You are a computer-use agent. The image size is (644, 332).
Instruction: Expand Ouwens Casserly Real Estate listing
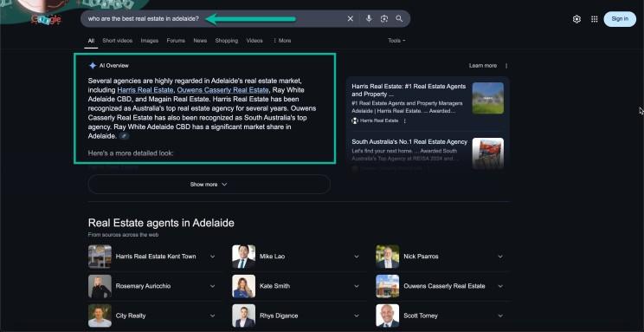[499, 286]
